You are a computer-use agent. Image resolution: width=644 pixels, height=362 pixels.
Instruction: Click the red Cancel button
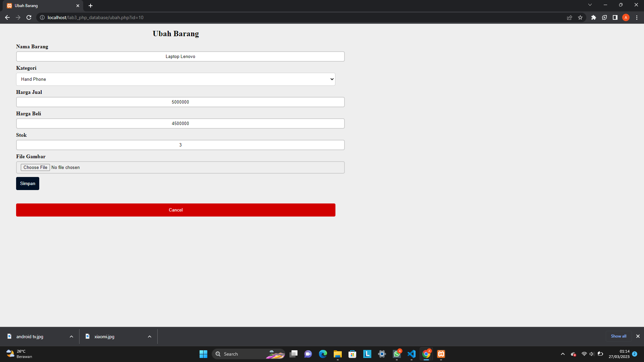click(x=175, y=210)
